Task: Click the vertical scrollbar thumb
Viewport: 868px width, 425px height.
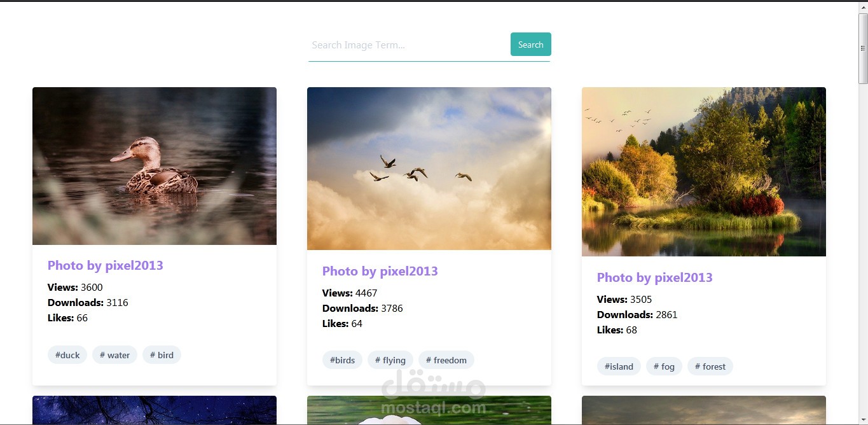Action: tap(863, 48)
